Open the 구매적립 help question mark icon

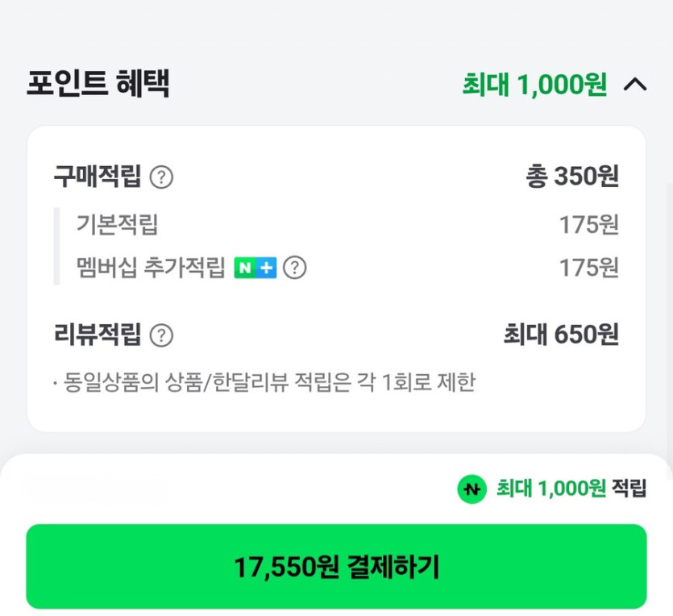161,177
